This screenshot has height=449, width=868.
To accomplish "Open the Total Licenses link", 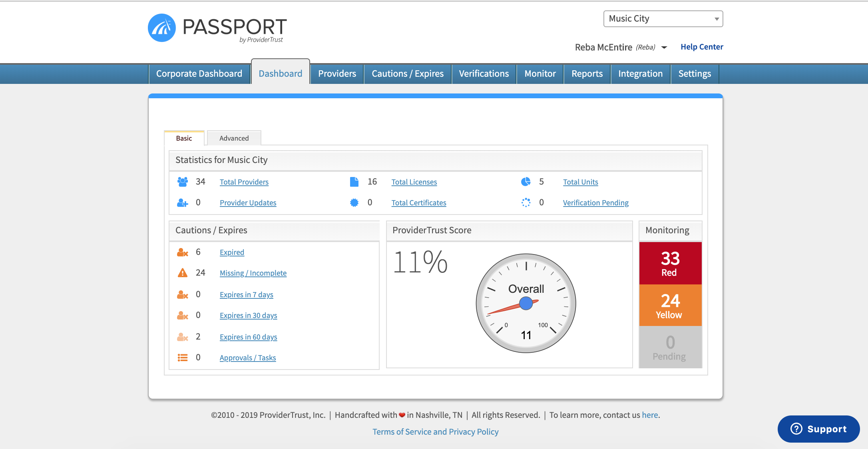I will click(414, 182).
